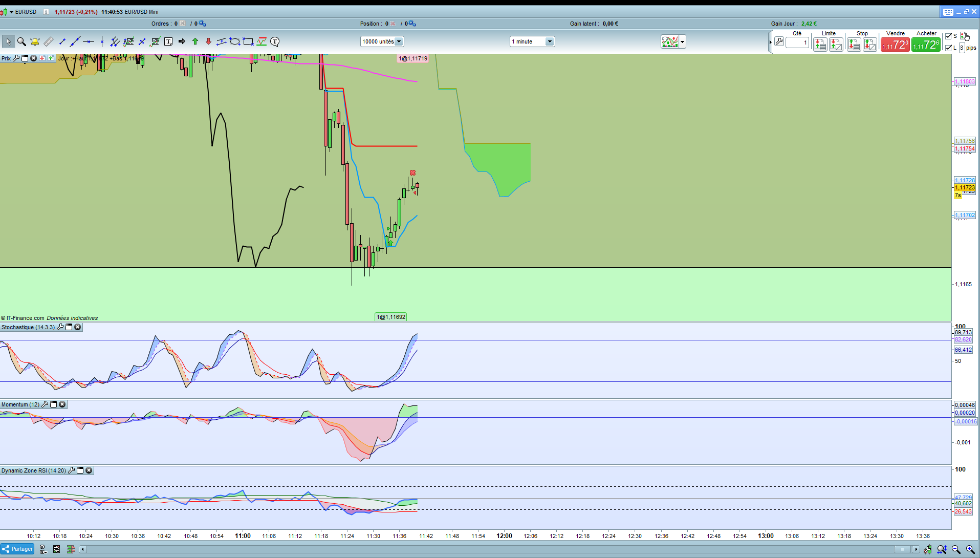
Task: Toggle the S checkbox
Action: pyautogui.click(x=948, y=36)
